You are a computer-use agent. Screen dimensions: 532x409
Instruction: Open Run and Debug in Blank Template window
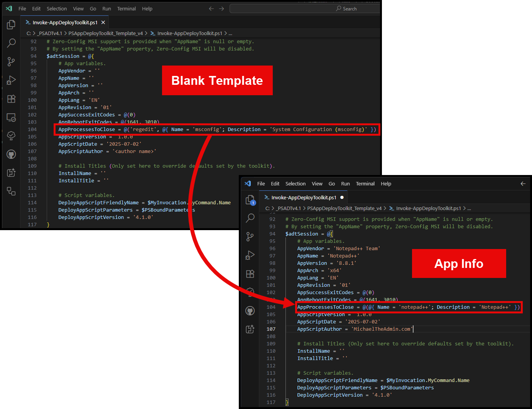(11, 80)
